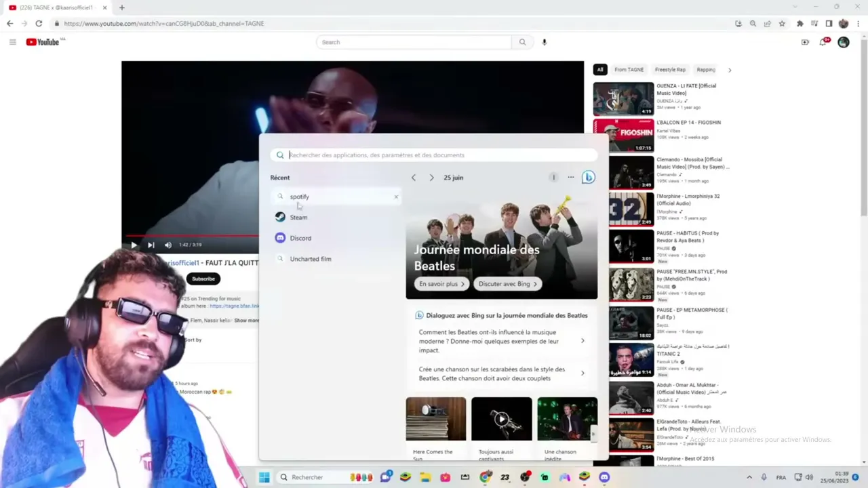Click the YouTube search magnifier button

pos(522,42)
